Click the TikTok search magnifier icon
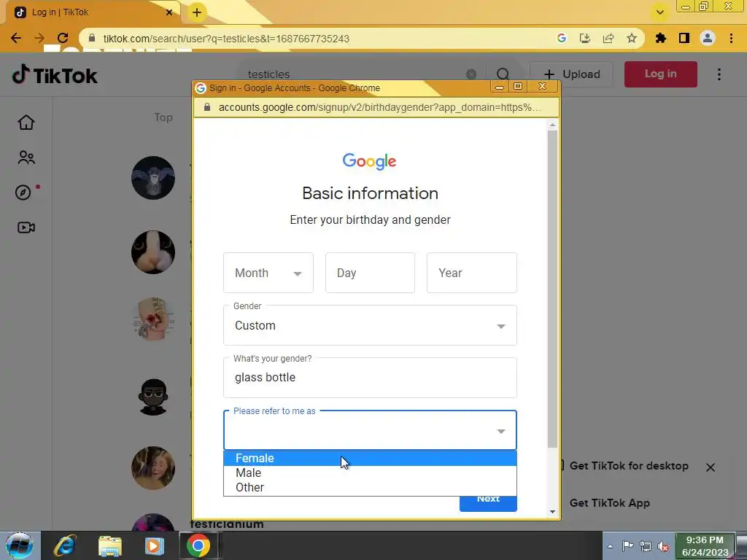Screen dimensions: 747x560 [x=503, y=74]
